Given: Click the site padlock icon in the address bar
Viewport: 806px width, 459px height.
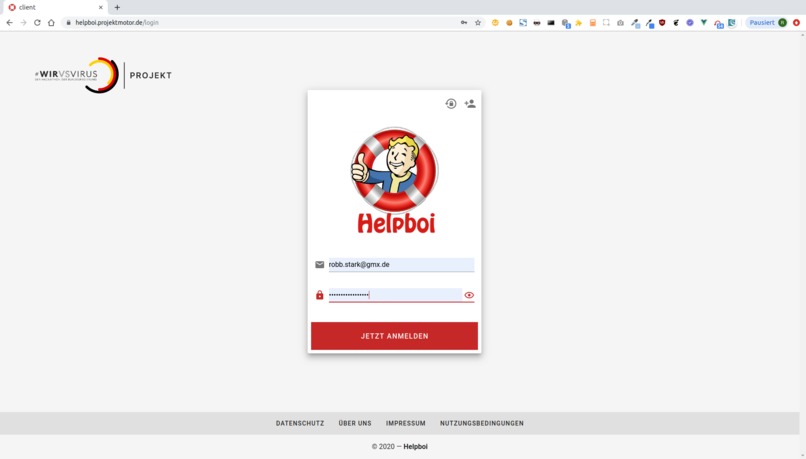Looking at the screenshot, I should (x=68, y=23).
